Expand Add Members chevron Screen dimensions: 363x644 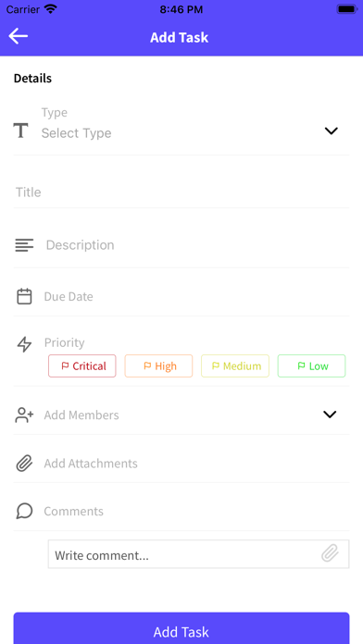(330, 415)
